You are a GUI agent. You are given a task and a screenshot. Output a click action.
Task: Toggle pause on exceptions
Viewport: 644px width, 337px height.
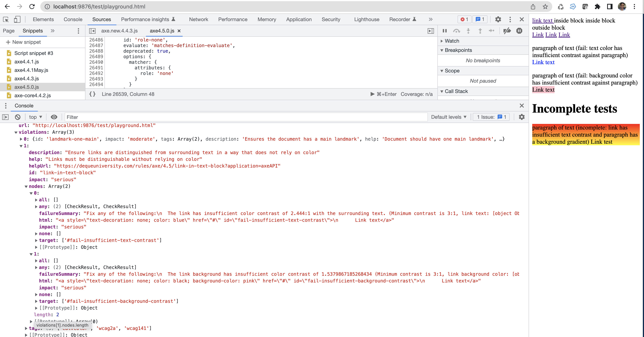(x=519, y=31)
